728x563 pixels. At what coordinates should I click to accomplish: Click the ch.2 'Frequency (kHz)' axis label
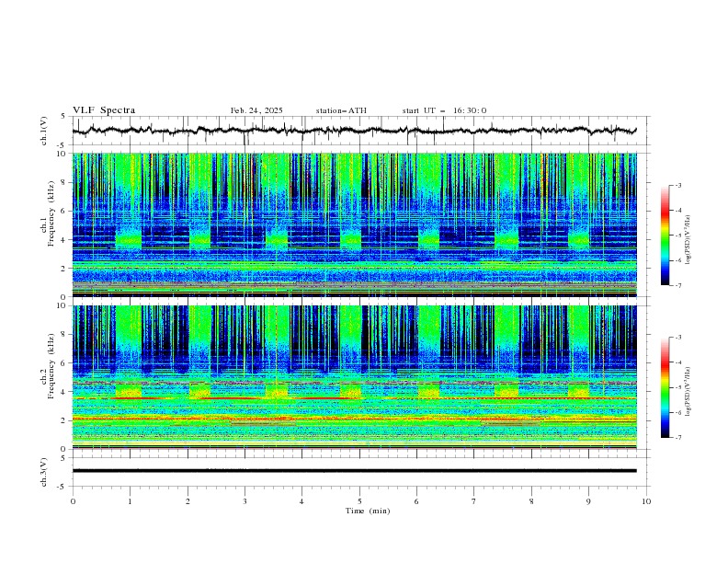[x=51, y=366]
